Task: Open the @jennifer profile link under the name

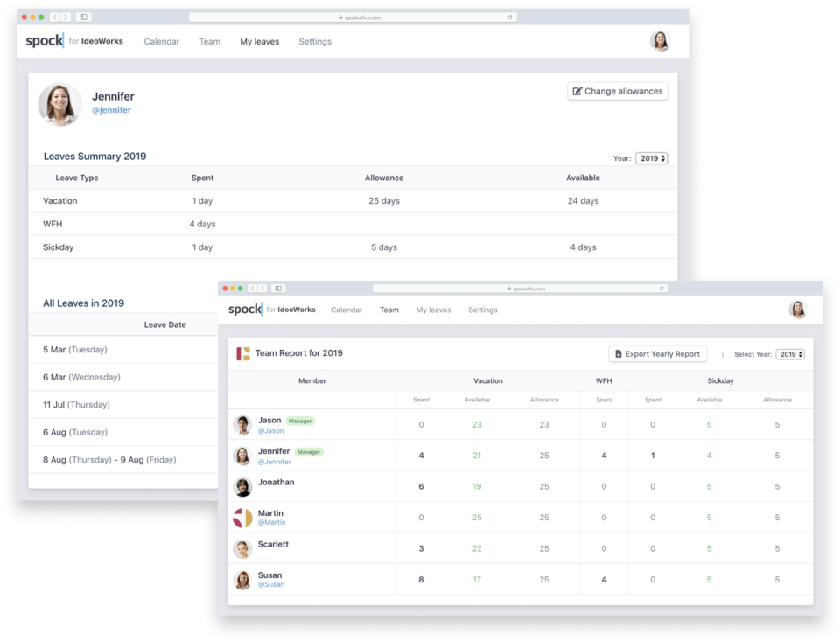Action: (x=112, y=111)
